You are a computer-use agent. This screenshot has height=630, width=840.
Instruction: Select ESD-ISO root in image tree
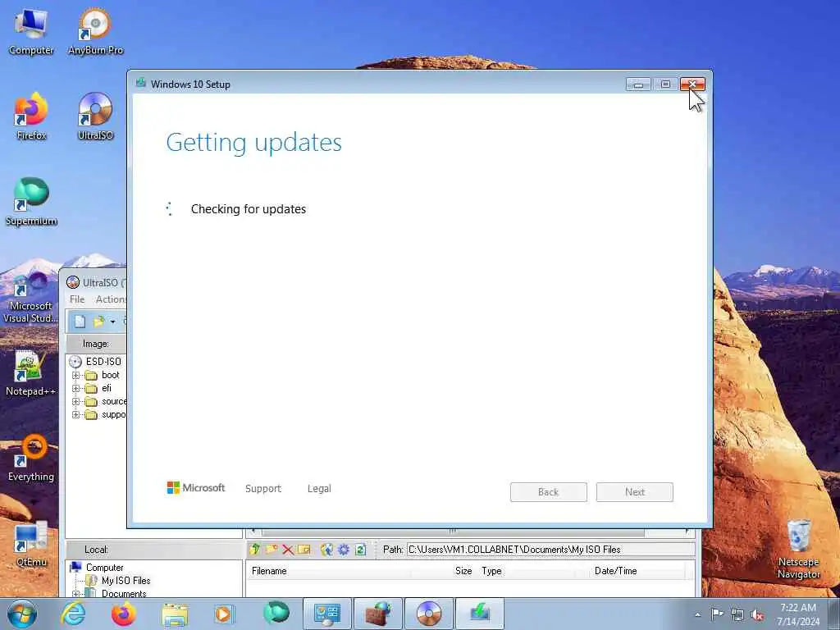(103, 362)
